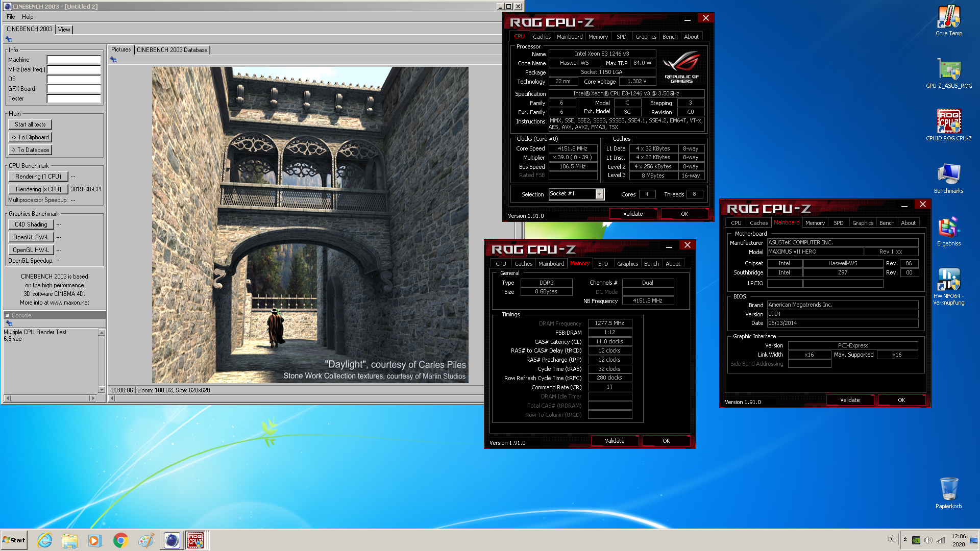This screenshot has height=551, width=980.
Task: Open Help menu in CINEBENCH
Action: point(28,17)
